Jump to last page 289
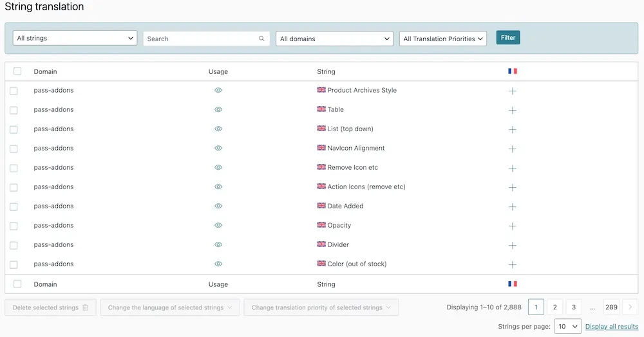 click(611, 307)
